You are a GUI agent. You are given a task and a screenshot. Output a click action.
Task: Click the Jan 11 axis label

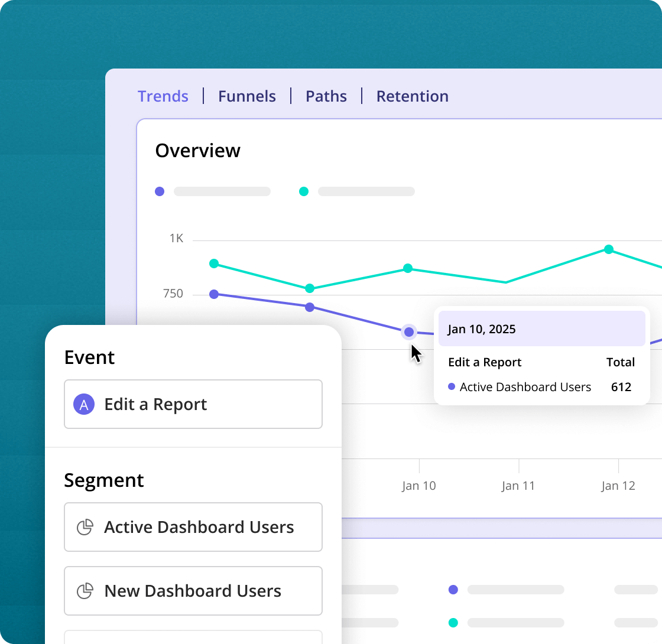pos(518,486)
